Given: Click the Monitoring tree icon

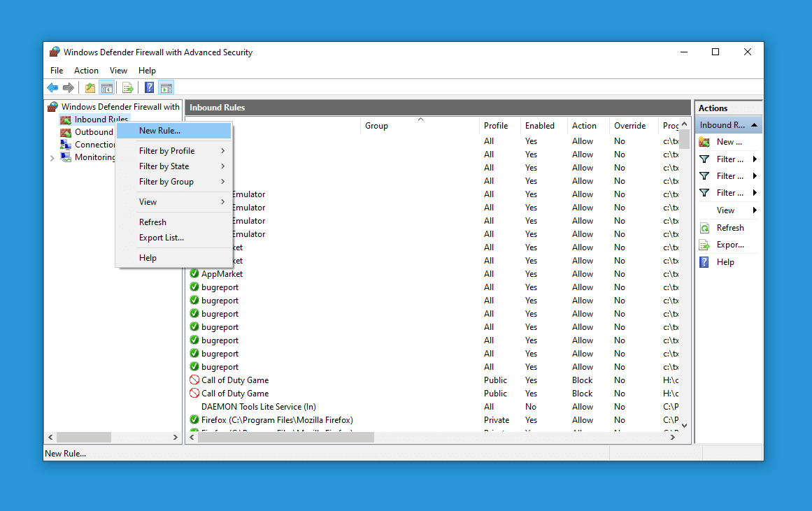Looking at the screenshot, I should [x=66, y=157].
